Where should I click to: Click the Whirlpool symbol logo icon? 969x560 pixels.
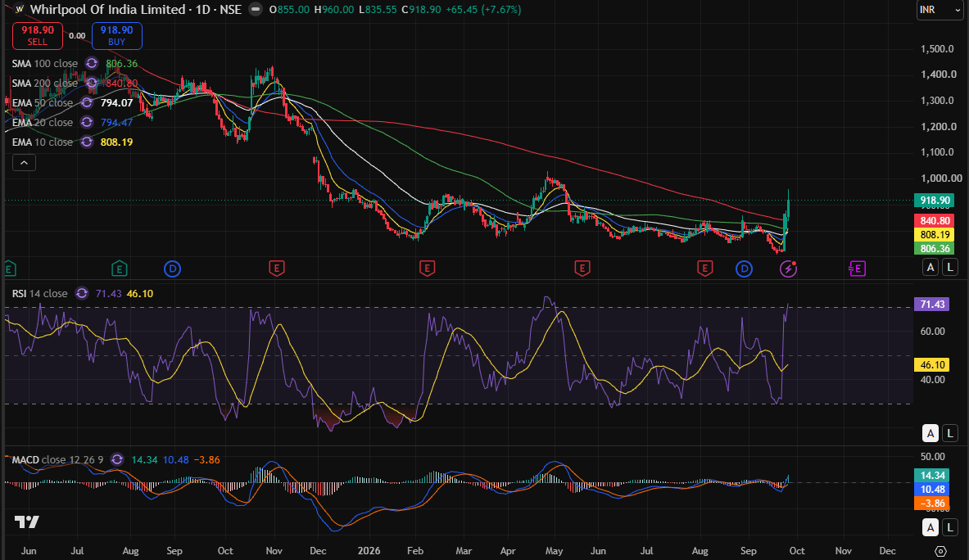tap(19, 9)
